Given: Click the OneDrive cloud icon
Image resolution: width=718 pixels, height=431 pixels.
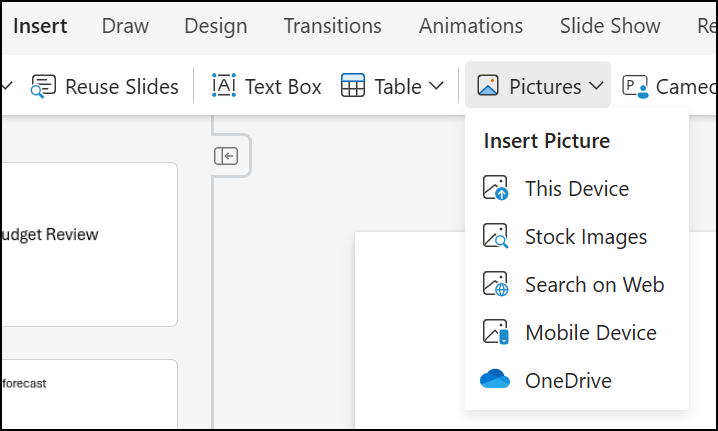Looking at the screenshot, I should point(495,381).
